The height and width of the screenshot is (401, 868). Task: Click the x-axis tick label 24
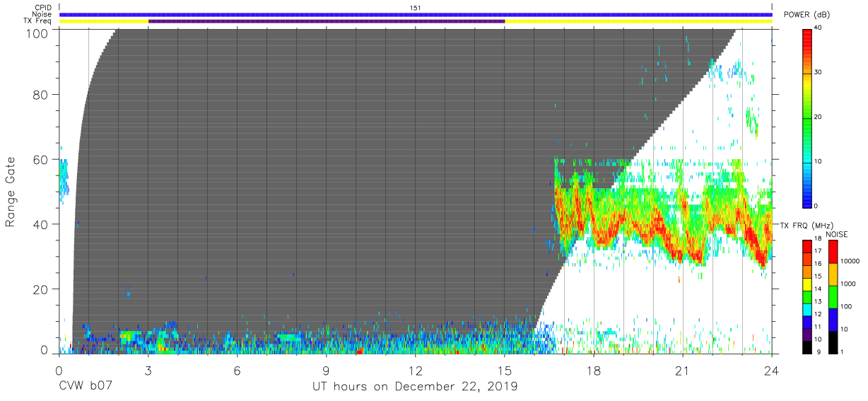pos(772,370)
